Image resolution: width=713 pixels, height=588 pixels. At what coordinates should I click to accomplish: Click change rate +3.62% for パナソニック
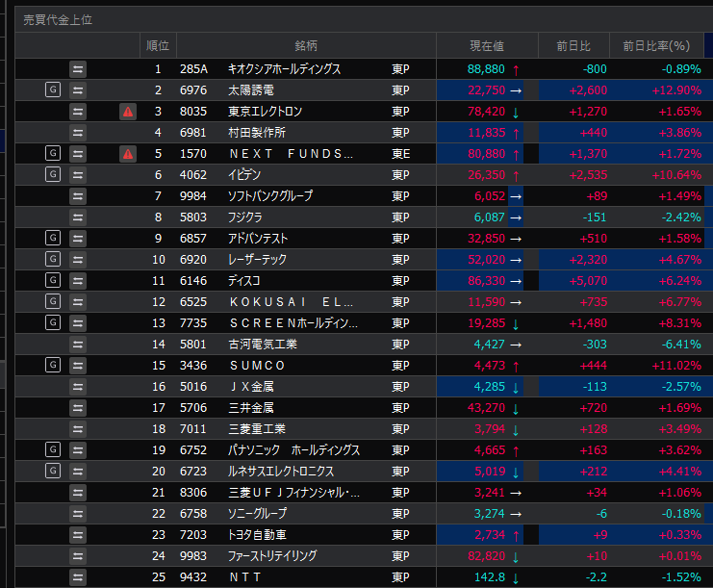click(x=680, y=449)
